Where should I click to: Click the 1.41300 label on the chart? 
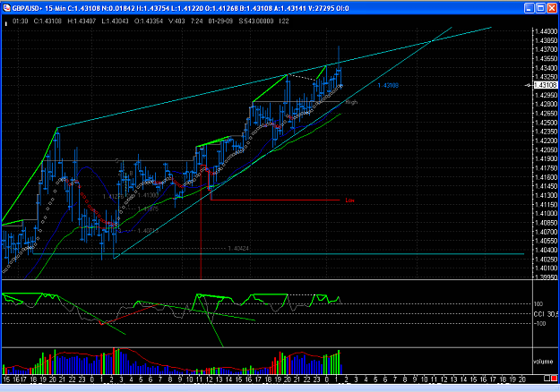[148, 195]
